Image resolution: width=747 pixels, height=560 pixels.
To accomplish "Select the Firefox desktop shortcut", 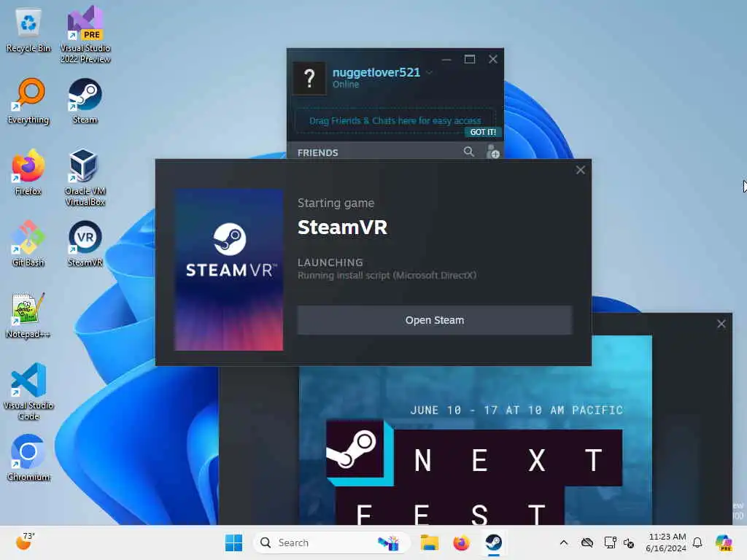I will coord(28,173).
